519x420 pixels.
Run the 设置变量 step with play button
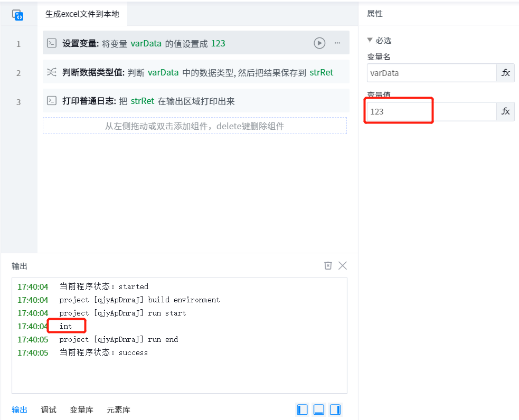[319, 43]
